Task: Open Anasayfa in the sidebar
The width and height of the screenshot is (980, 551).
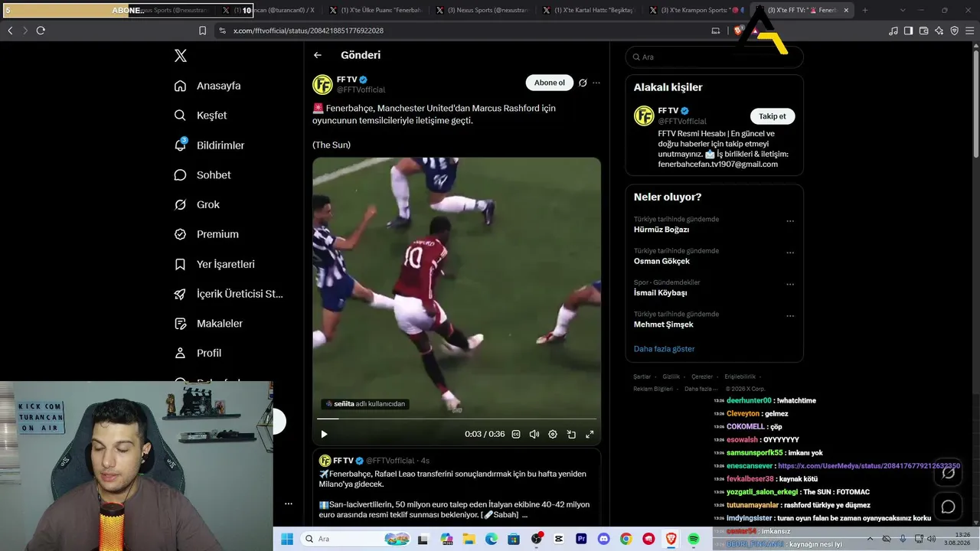Action: pos(207,86)
